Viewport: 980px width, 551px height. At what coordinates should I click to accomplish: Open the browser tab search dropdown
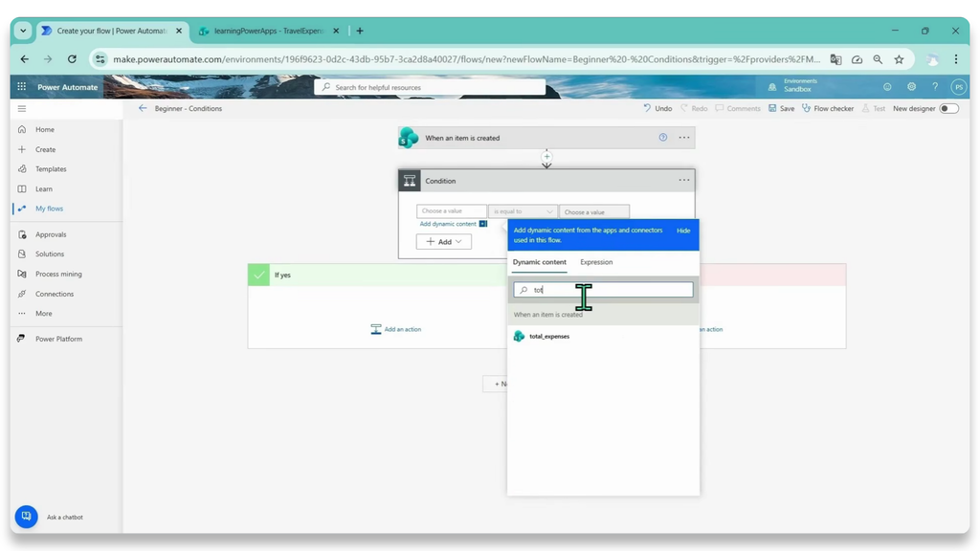tap(23, 31)
